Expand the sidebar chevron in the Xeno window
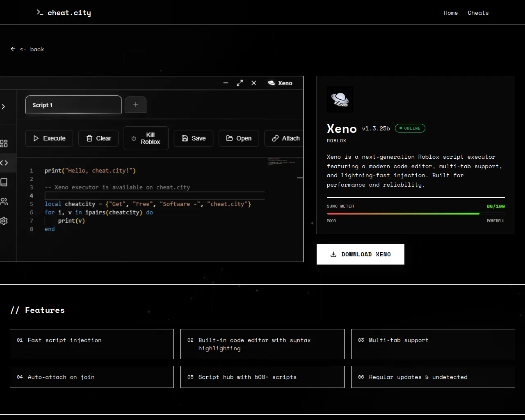Screen dimensions: 525x420 click(3, 107)
